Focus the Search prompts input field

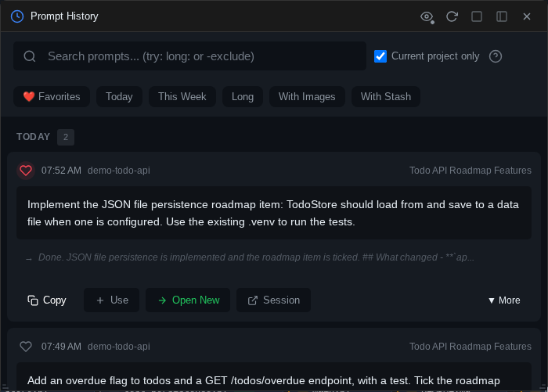click(189, 56)
